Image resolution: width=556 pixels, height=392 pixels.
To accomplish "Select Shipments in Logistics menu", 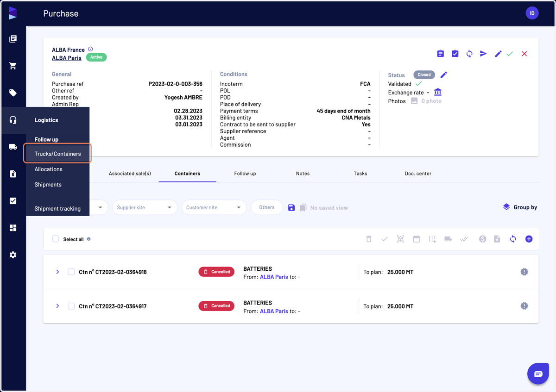I will coord(48,185).
